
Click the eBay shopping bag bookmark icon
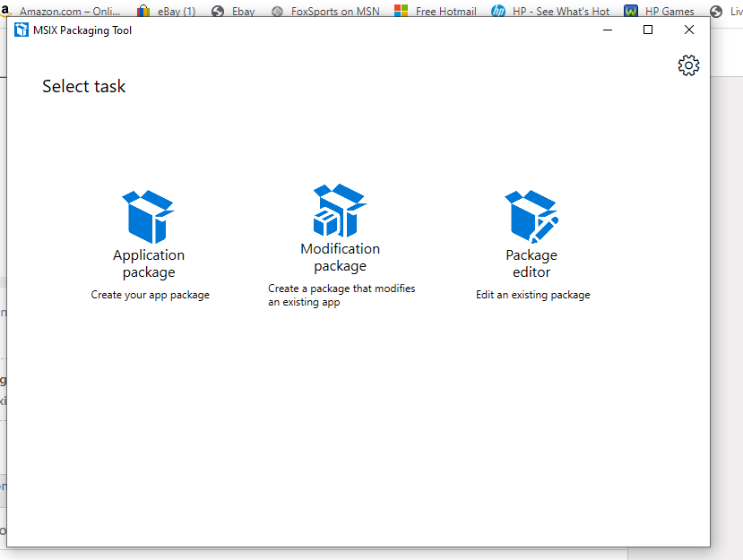point(143,11)
